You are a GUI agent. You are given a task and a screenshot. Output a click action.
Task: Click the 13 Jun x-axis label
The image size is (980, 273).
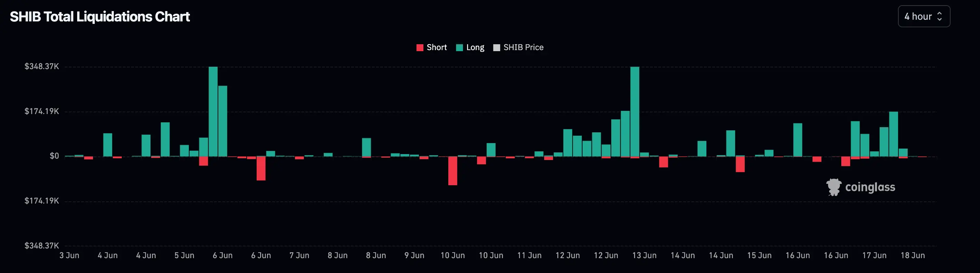tap(644, 255)
